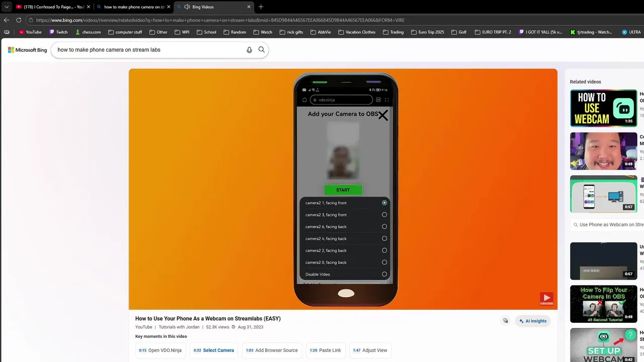Open the Golf bookmark folder
644x362 pixels.
[458, 32]
